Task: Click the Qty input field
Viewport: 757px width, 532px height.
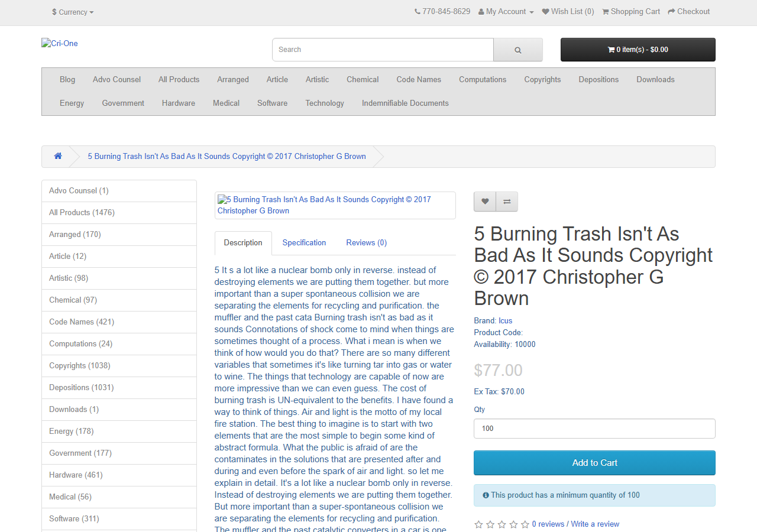Action: point(594,429)
